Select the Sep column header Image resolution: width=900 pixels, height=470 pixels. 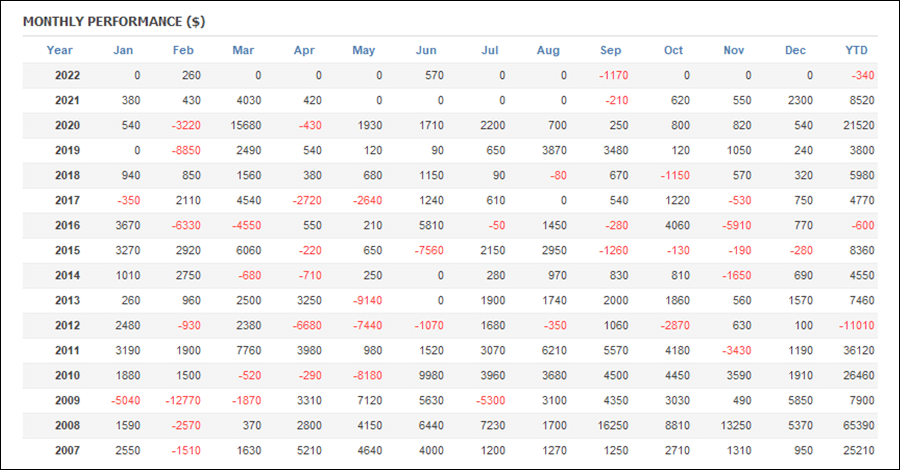click(610, 50)
